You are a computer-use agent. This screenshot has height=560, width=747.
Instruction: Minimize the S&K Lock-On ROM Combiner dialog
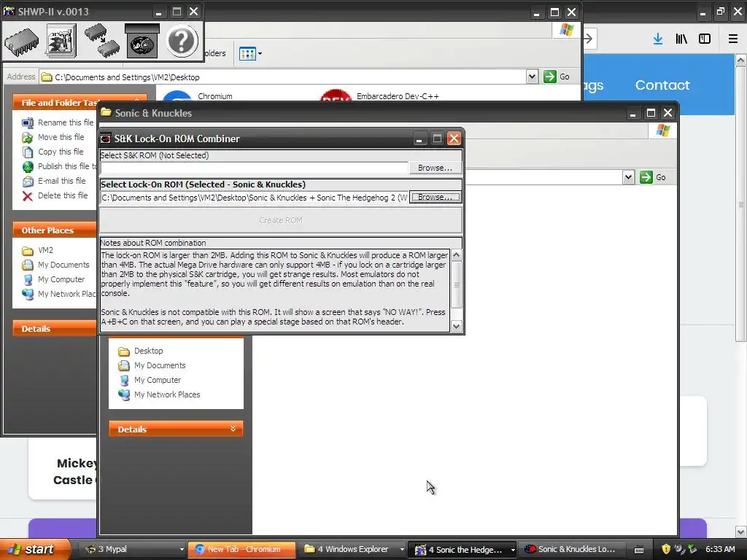click(419, 139)
